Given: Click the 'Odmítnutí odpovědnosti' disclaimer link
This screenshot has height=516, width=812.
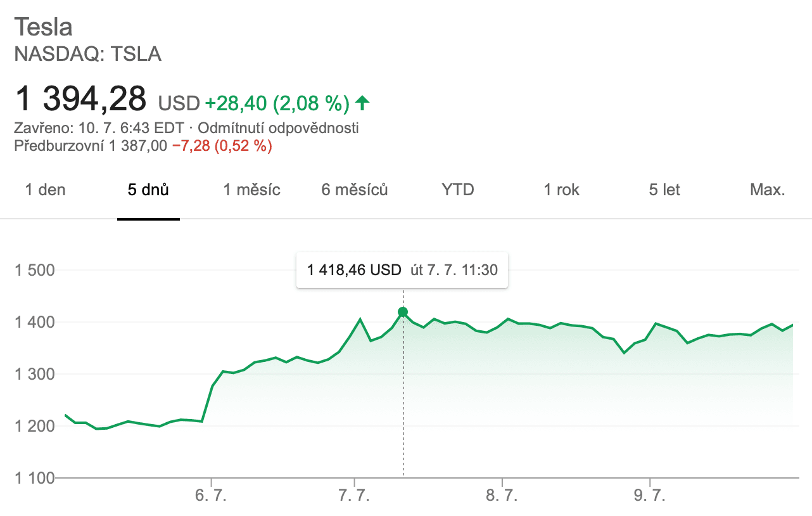Looking at the screenshot, I should [279, 129].
